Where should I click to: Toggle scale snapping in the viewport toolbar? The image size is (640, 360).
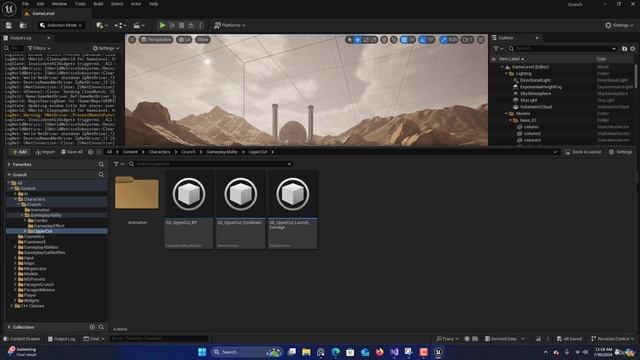(x=444, y=40)
